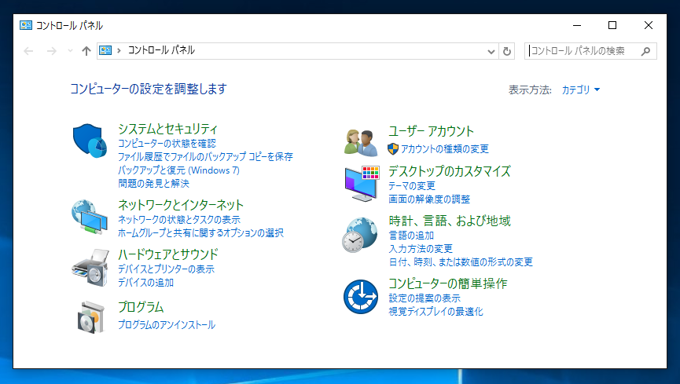Open ユーザー アカウント category
The height and width of the screenshot is (384, 680).
pyautogui.click(x=431, y=131)
